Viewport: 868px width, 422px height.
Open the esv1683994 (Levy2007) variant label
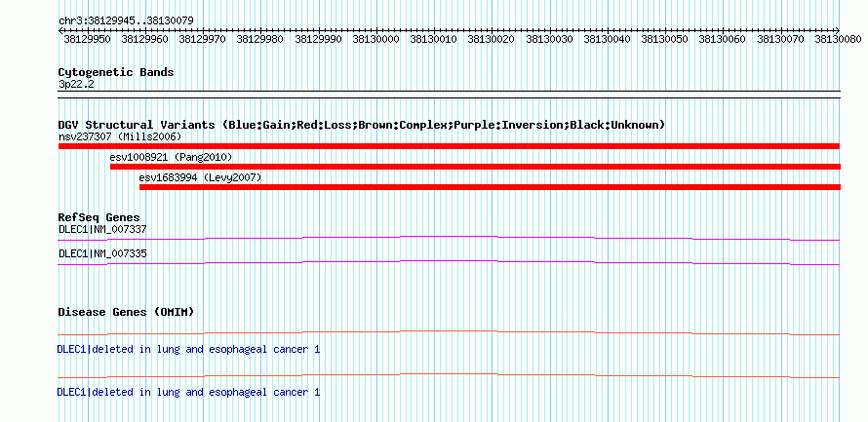(200, 178)
